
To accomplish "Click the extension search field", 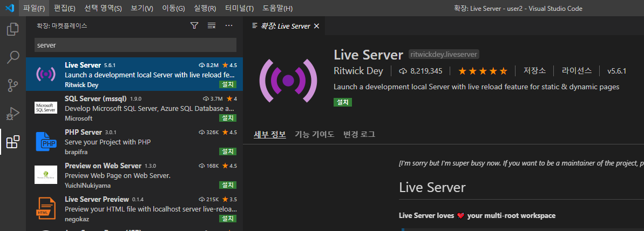I will point(135,45).
